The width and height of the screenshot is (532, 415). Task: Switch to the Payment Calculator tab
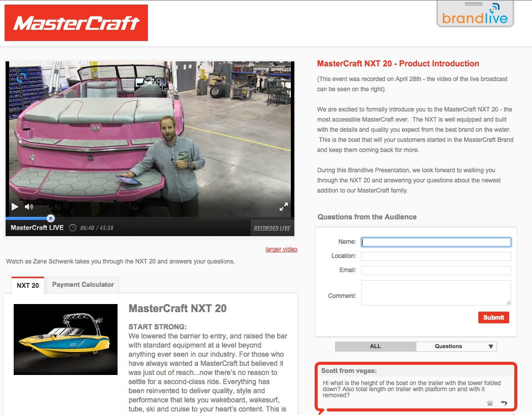[83, 285]
